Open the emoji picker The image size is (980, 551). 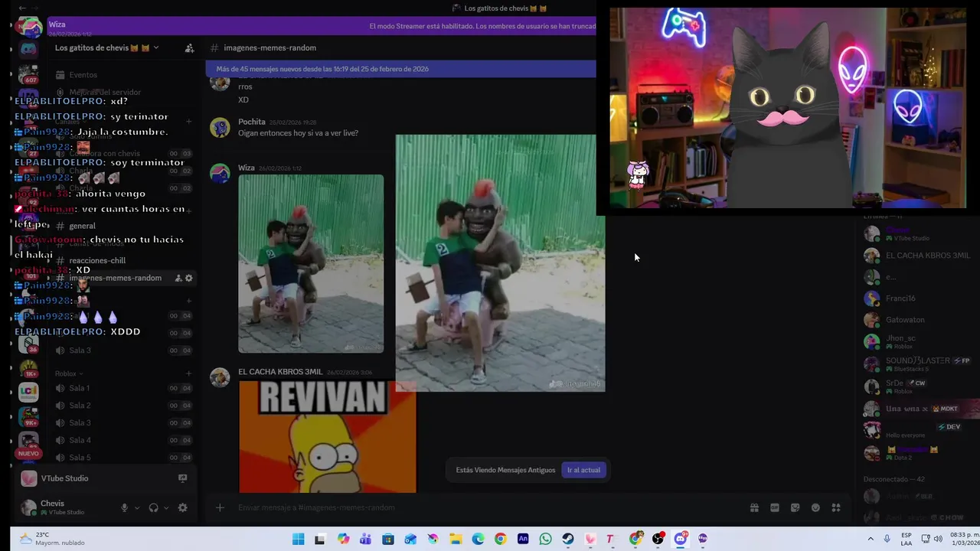(x=815, y=507)
